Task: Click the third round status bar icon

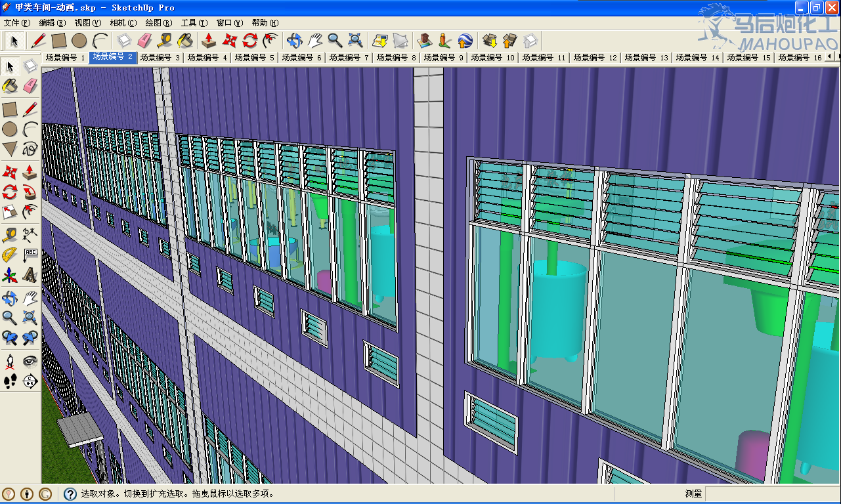Action: tap(45, 493)
